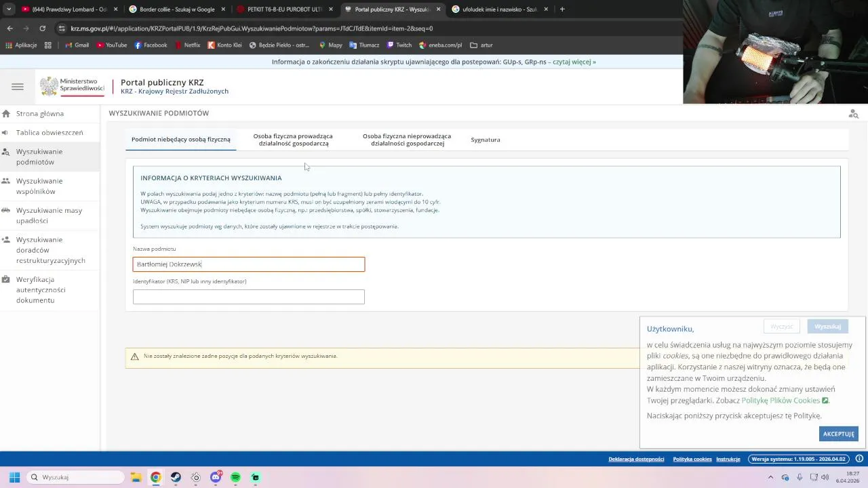
Task: Open Spotify from the taskbar
Action: click(235, 477)
